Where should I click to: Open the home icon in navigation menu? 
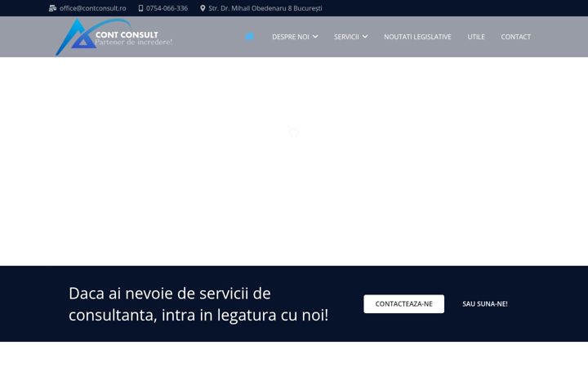[x=249, y=37]
